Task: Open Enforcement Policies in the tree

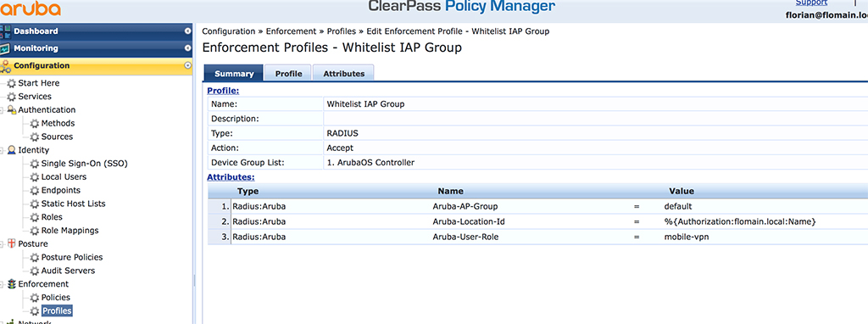Action: click(x=56, y=298)
